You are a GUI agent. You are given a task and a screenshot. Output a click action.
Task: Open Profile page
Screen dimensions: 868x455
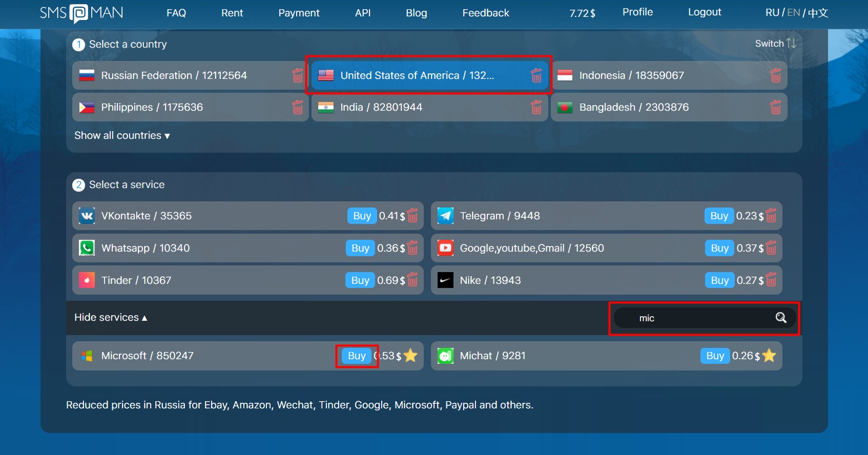[637, 12]
